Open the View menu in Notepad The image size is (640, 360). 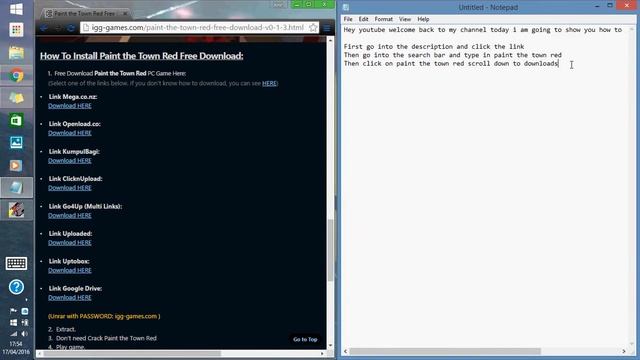click(x=404, y=19)
